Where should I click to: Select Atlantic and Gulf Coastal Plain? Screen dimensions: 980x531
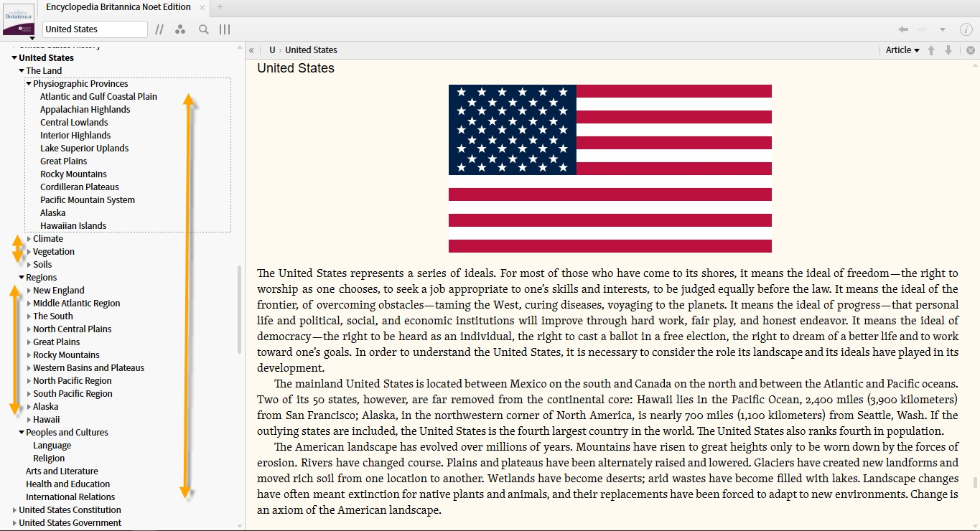[98, 97]
